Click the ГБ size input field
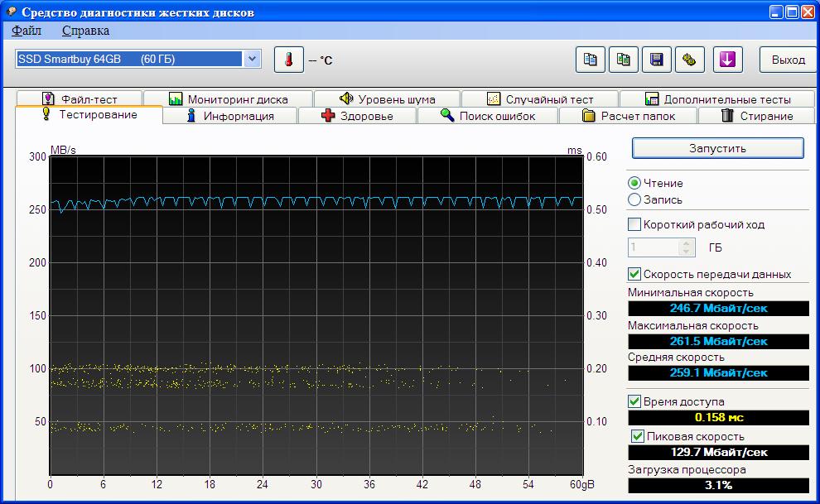Viewport: 820px width, 504px height. (x=654, y=247)
